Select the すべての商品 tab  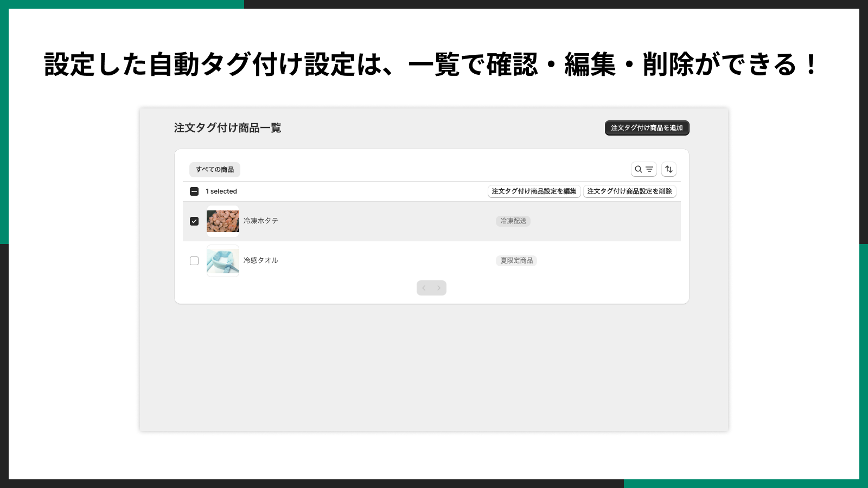(x=215, y=169)
